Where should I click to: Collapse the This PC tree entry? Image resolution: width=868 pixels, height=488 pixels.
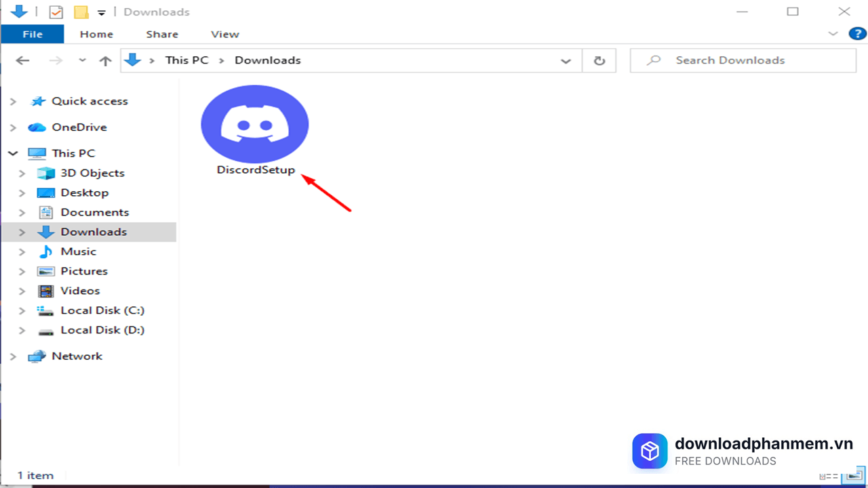click(x=12, y=152)
